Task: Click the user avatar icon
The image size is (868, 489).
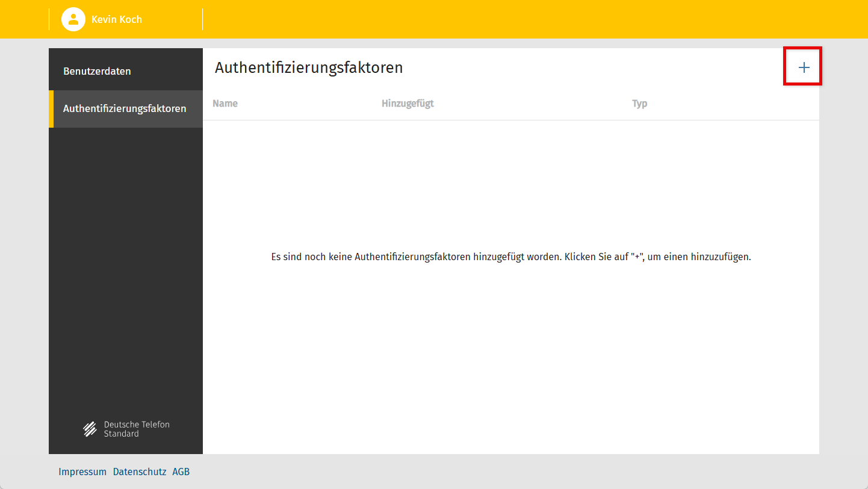Action: (x=73, y=19)
